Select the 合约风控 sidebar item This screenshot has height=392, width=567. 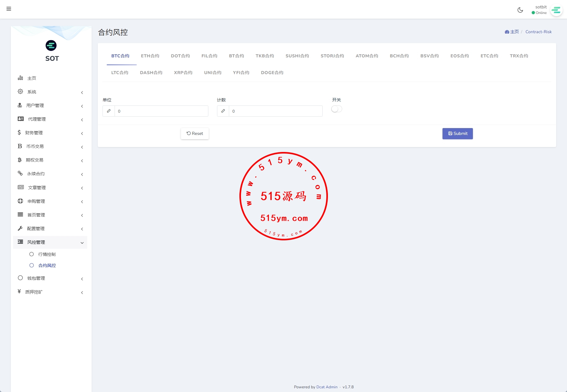[47, 265]
